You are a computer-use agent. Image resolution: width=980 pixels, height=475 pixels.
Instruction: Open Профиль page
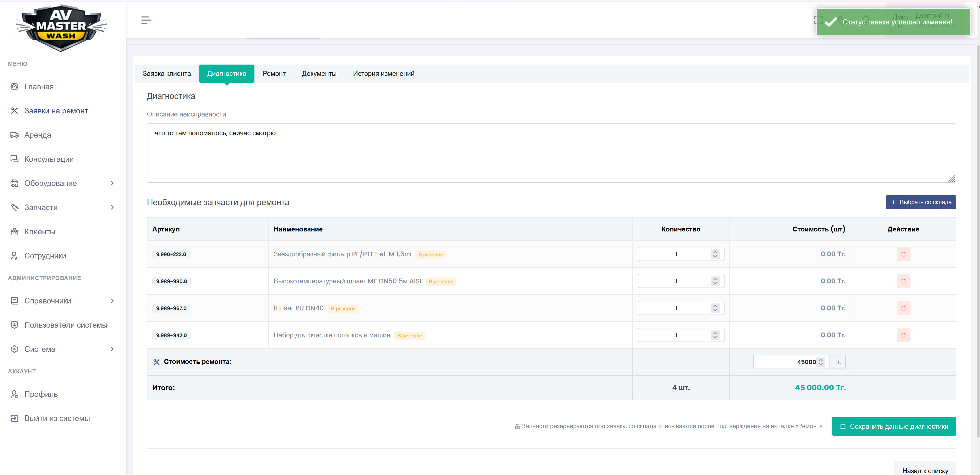pos(41,394)
